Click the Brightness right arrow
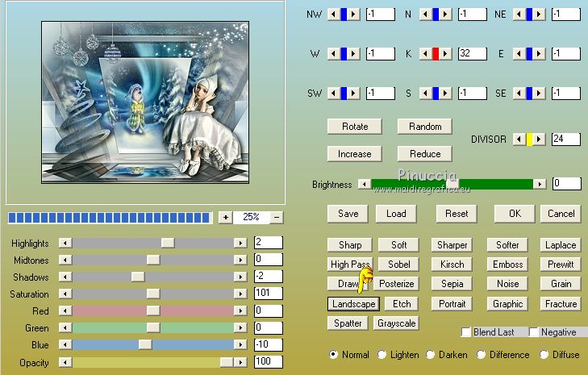This screenshot has width=588, height=375. [540, 184]
